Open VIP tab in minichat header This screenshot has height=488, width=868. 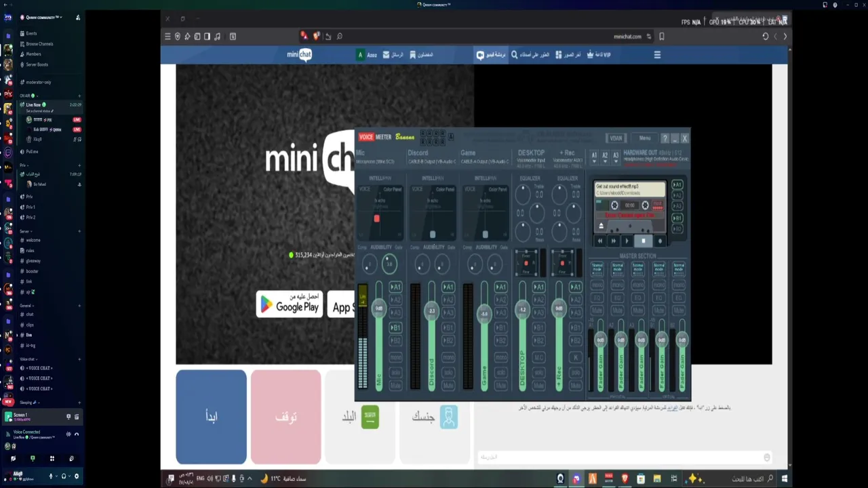(x=599, y=55)
